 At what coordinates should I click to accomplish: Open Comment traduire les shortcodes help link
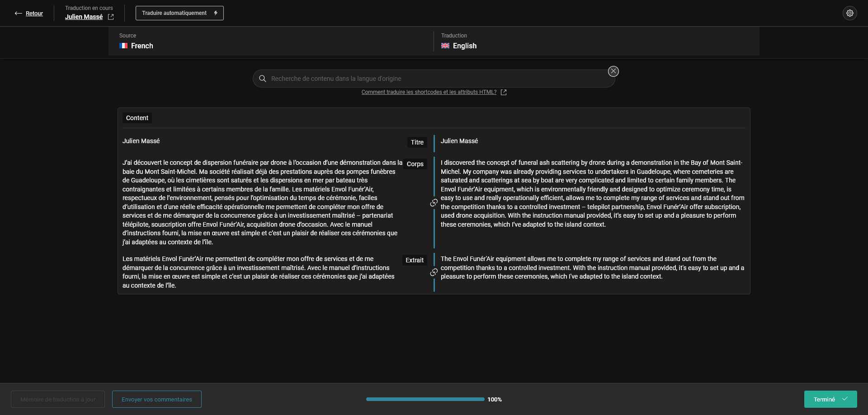429,92
